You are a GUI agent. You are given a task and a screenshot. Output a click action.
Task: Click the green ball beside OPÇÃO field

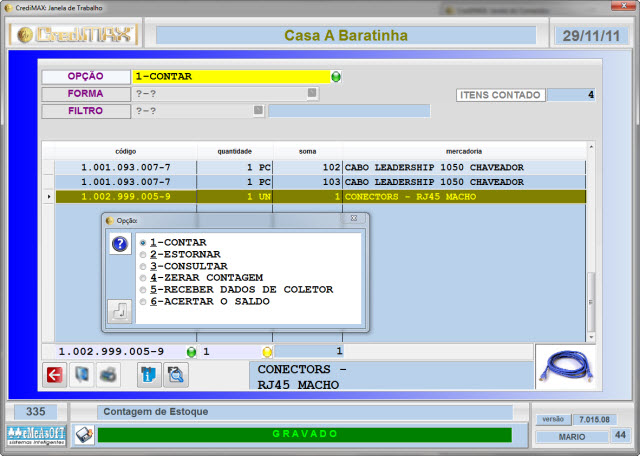pyautogui.click(x=336, y=76)
